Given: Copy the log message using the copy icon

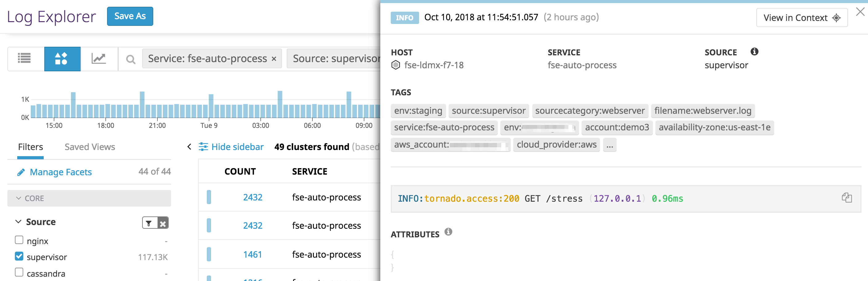Looking at the screenshot, I should click(x=847, y=198).
